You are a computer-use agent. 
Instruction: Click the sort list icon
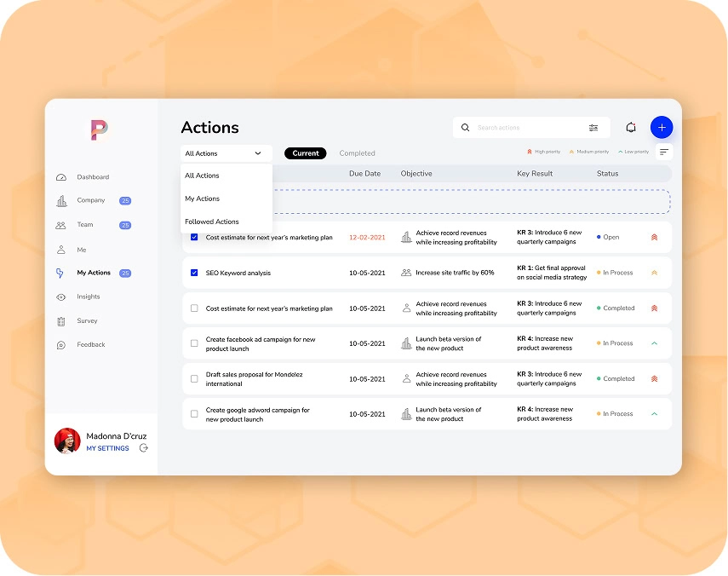(664, 152)
